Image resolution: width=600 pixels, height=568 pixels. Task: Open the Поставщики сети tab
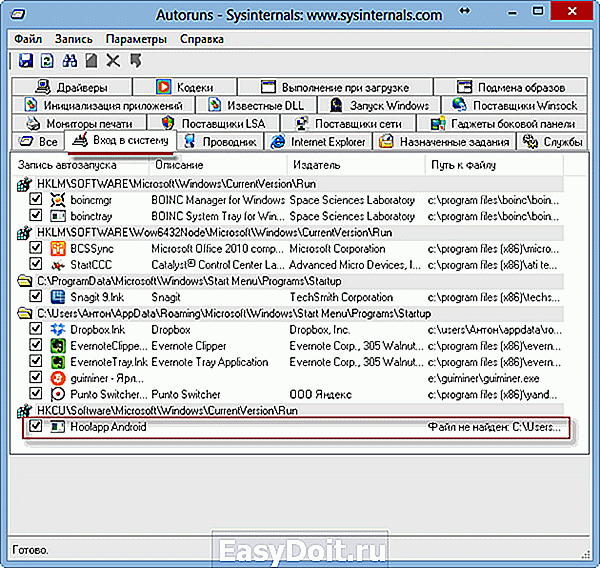(x=348, y=124)
